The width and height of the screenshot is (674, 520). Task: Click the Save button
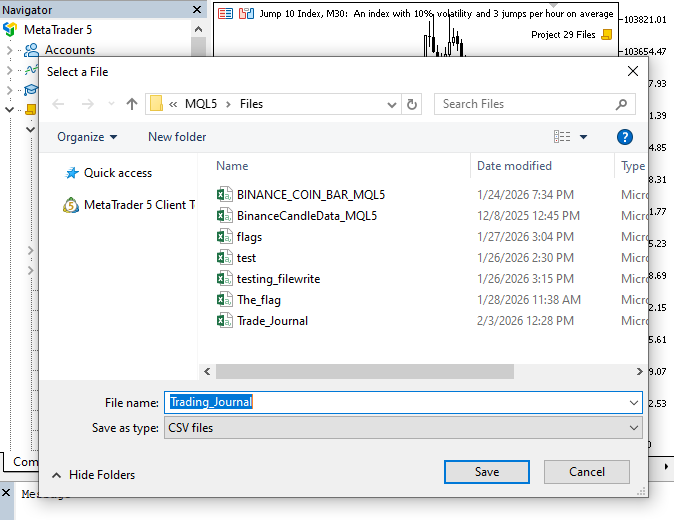point(487,472)
